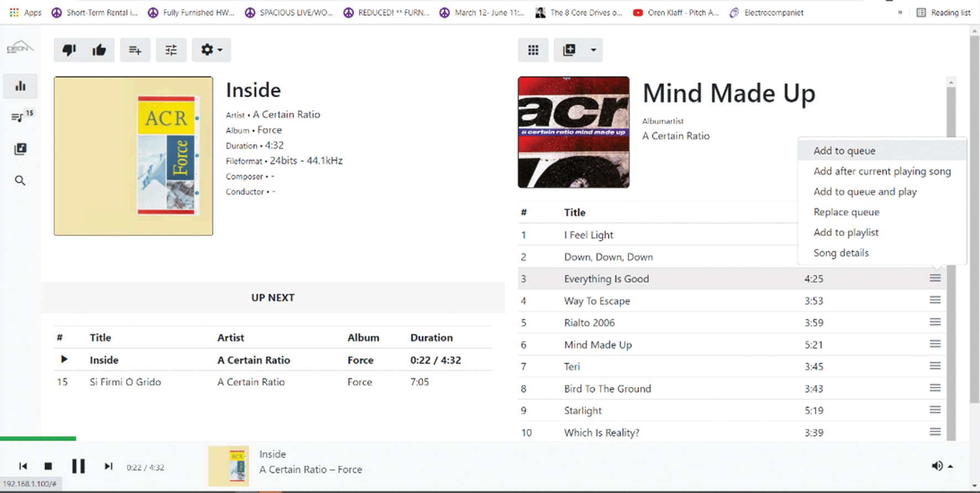Expand the volume arrow next to speaker
Screen dimensions: 980x493
click(950, 466)
